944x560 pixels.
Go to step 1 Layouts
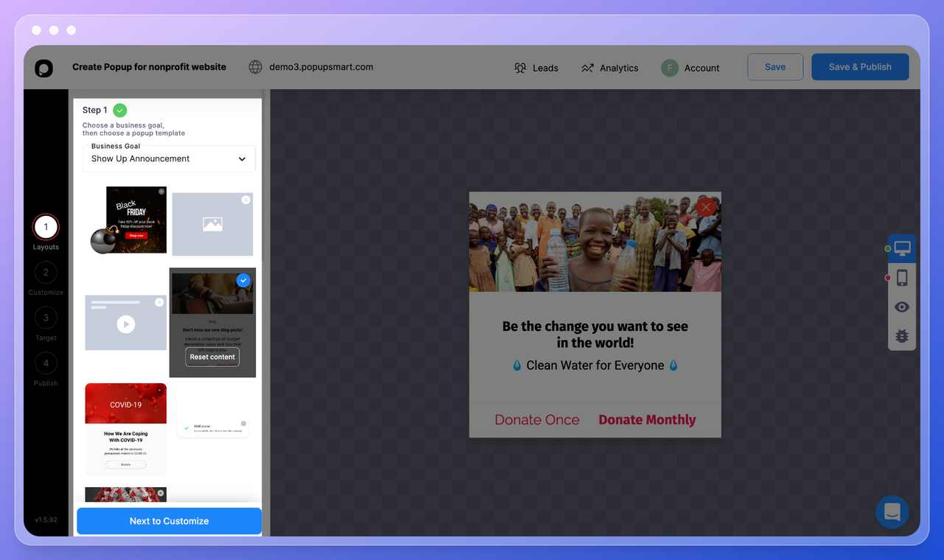coord(46,232)
